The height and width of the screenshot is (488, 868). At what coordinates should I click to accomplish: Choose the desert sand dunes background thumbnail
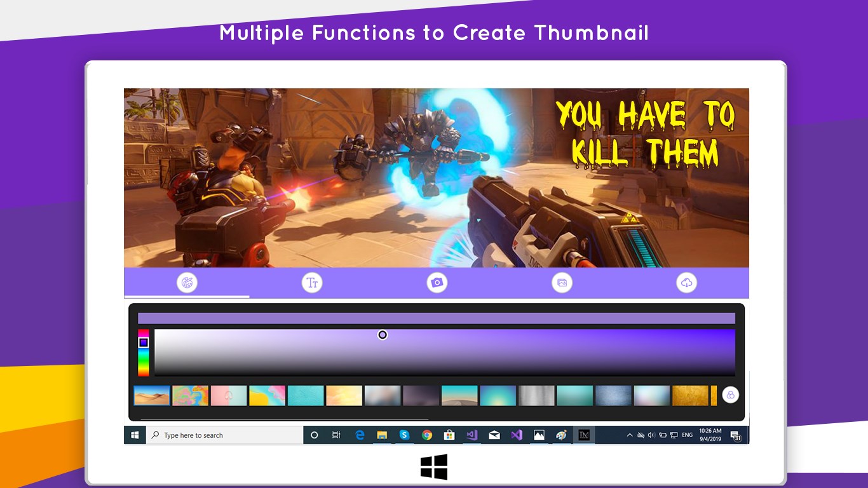coord(152,395)
